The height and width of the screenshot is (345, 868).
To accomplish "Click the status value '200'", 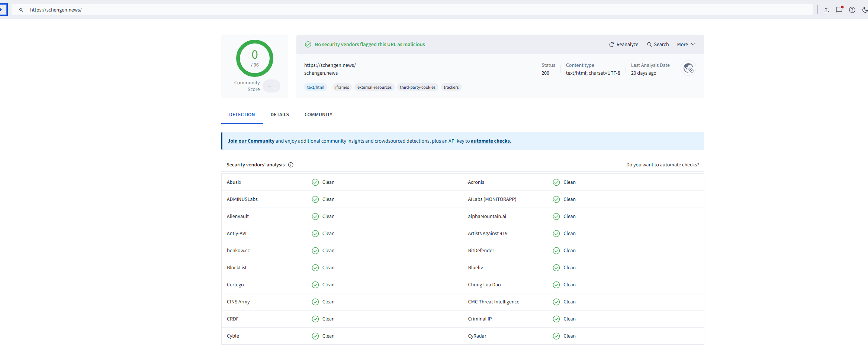I will [x=545, y=73].
